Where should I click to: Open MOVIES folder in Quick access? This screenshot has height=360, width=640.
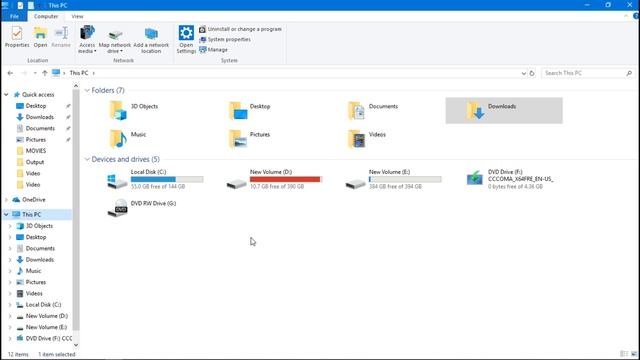click(x=36, y=151)
